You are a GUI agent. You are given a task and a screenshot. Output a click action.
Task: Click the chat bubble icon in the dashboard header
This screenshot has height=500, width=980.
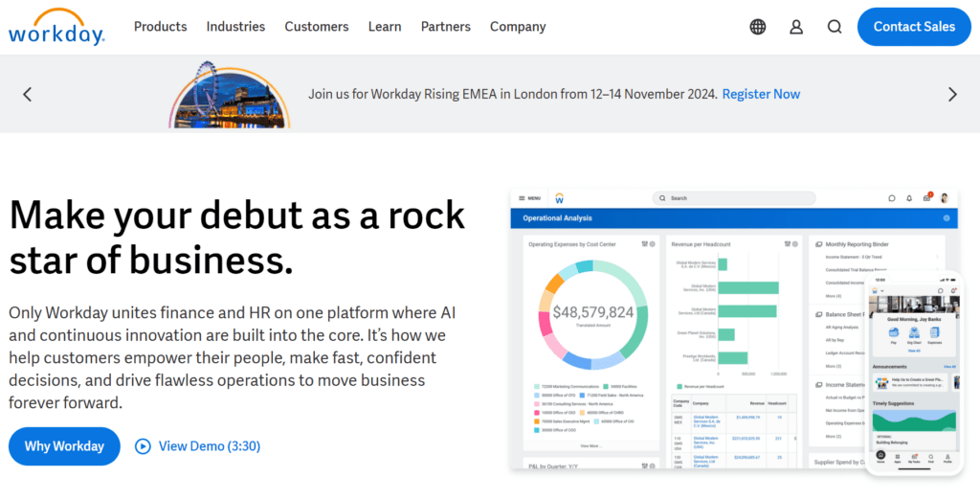(891, 198)
